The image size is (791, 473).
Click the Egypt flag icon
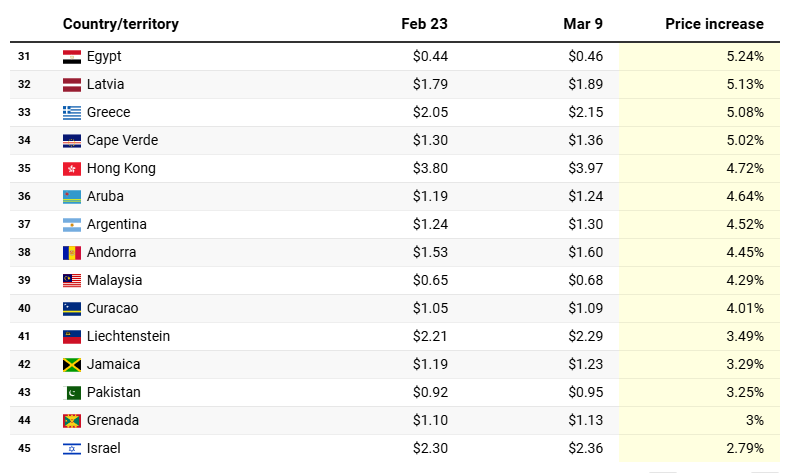point(72,56)
